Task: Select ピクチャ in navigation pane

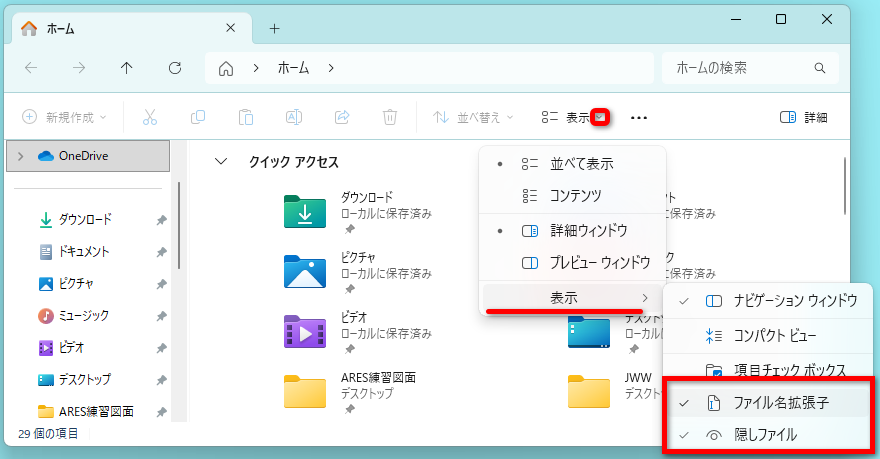Action: 76,283
